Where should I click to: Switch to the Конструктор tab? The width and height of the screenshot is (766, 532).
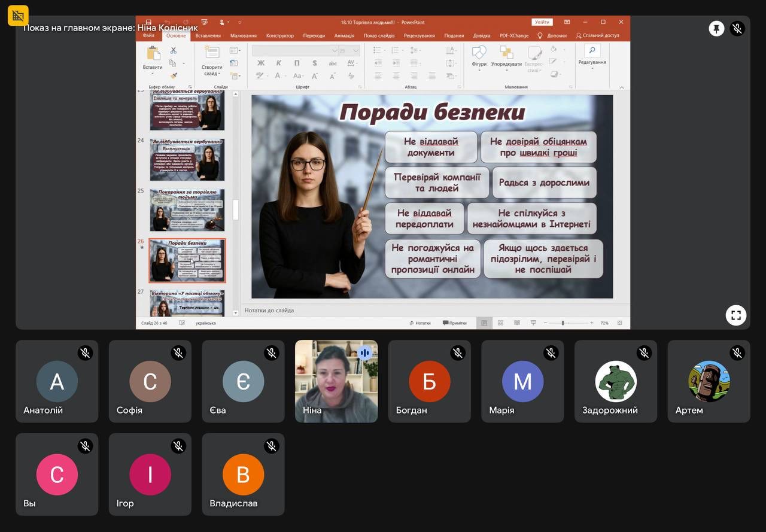pyautogui.click(x=280, y=36)
